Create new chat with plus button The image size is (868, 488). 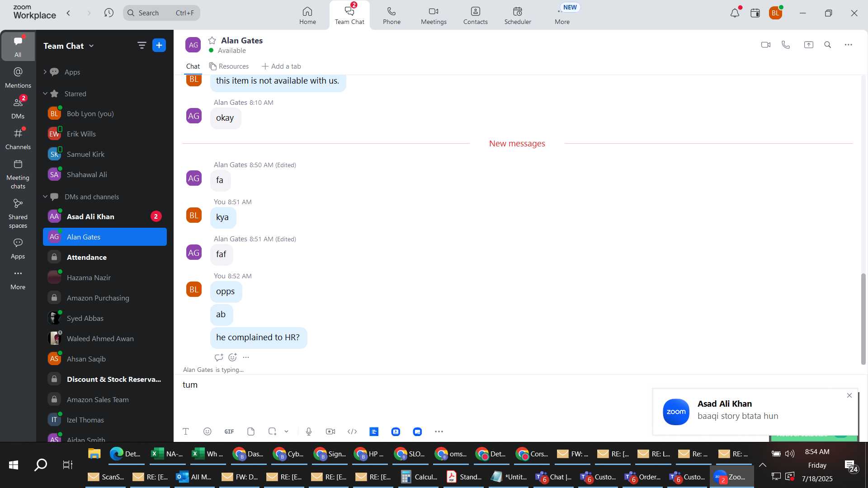pyautogui.click(x=159, y=45)
